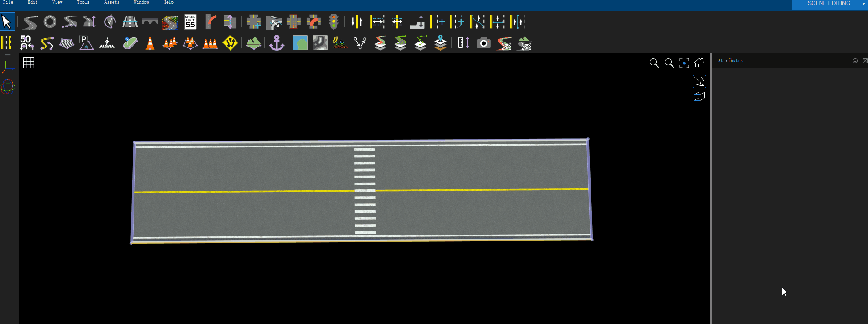868x324 pixels.
Task: Pick the single cone Prop Point tool
Action: 150,43
